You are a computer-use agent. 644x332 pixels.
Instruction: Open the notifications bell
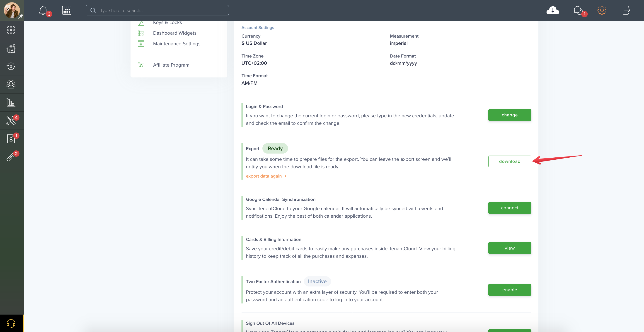[43, 10]
